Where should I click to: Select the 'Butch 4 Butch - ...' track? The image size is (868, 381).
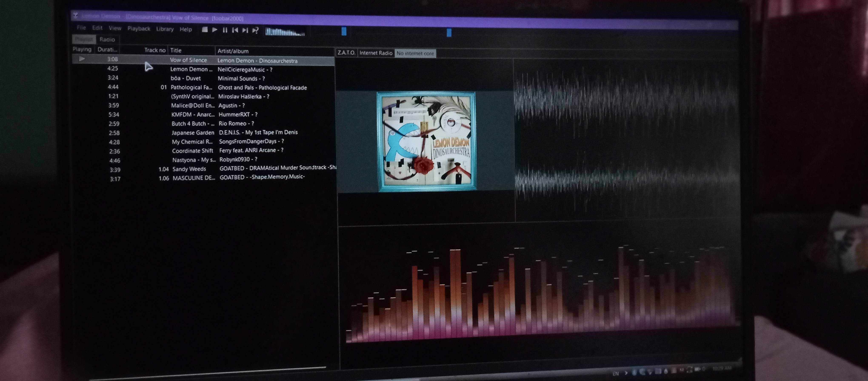pyautogui.click(x=193, y=124)
